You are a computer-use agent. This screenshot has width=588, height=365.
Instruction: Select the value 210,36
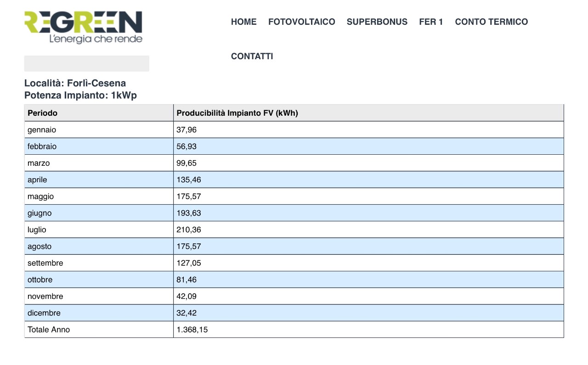189,230
